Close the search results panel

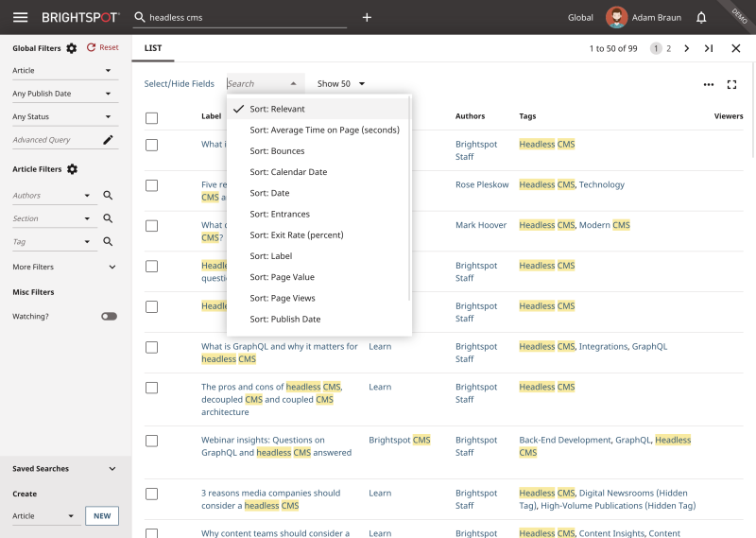coord(736,48)
